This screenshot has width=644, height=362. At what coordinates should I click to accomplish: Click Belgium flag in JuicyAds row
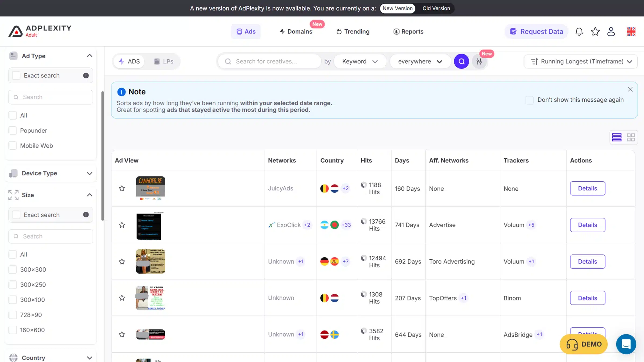coord(324,188)
